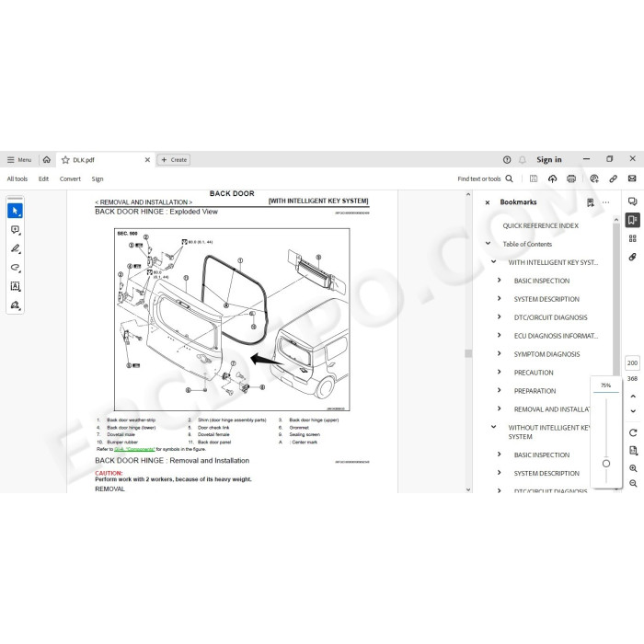This screenshot has height=644, width=644.
Task: Open the hamburger Menu
Action: (19, 160)
